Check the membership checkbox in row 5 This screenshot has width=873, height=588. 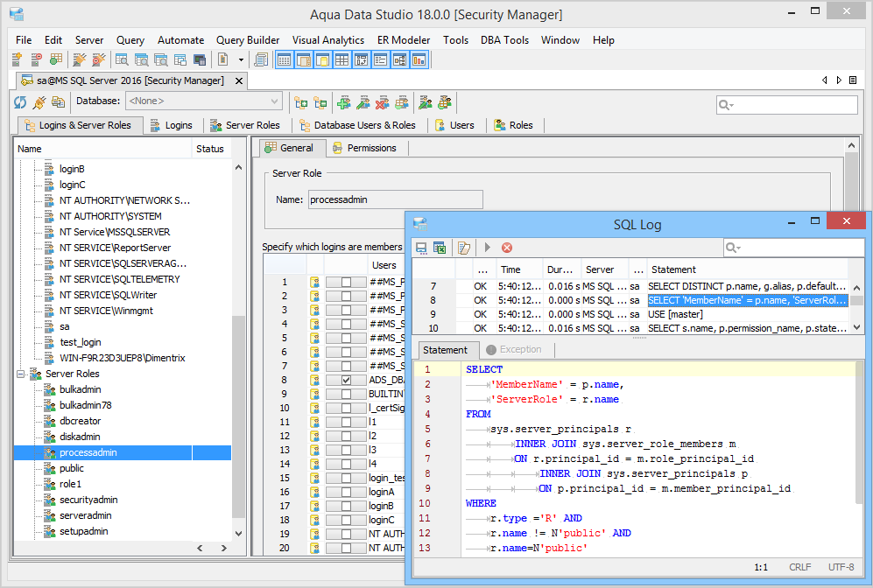[x=347, y=338]
